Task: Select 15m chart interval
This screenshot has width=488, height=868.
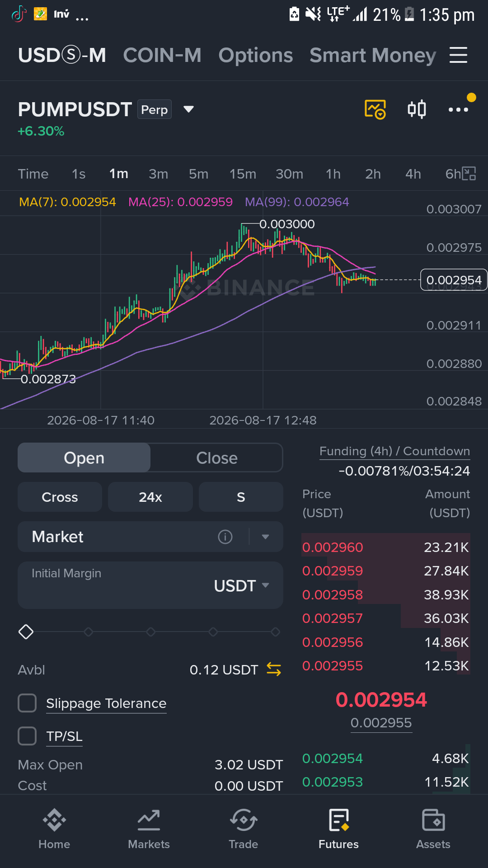Action: click(x=243, y=174)
